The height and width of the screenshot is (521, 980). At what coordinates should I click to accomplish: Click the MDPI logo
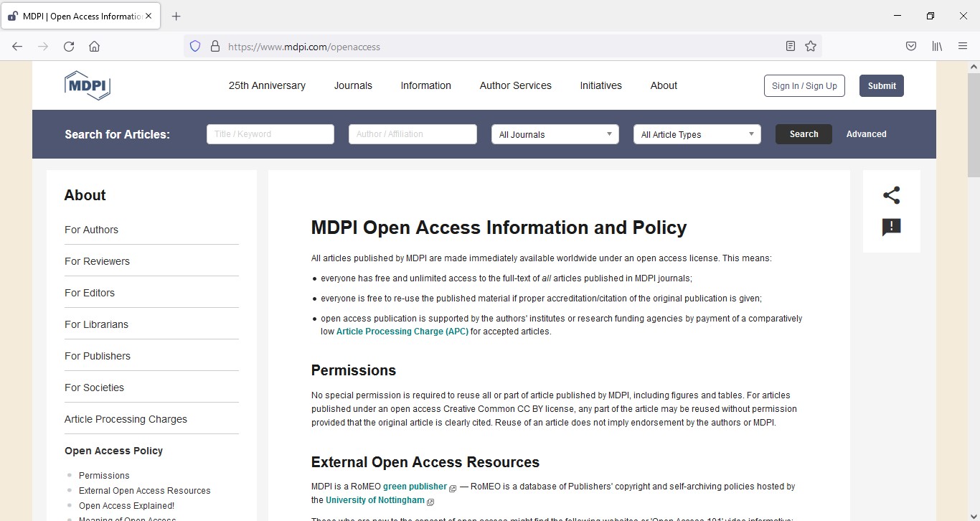point(87,85)
